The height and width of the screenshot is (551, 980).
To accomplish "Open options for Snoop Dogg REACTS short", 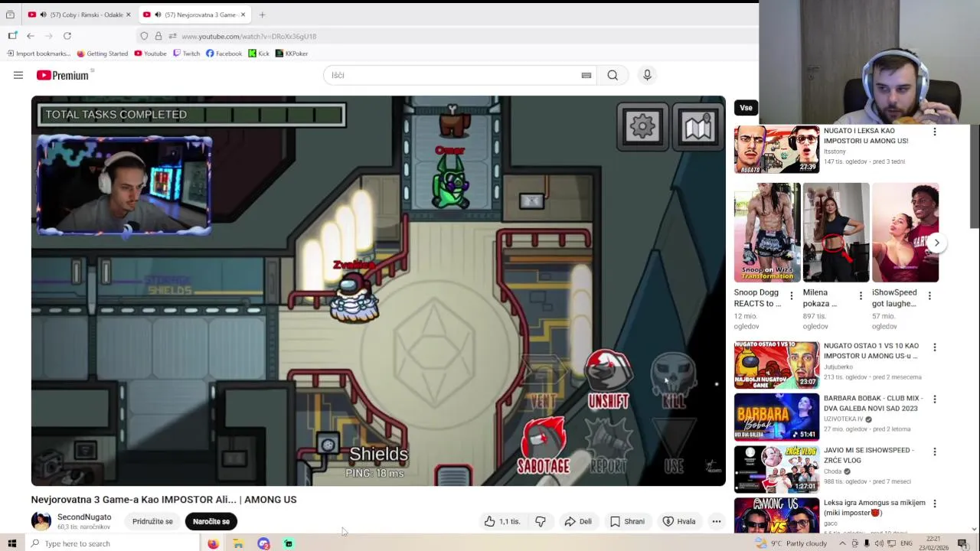I will 792,295.
